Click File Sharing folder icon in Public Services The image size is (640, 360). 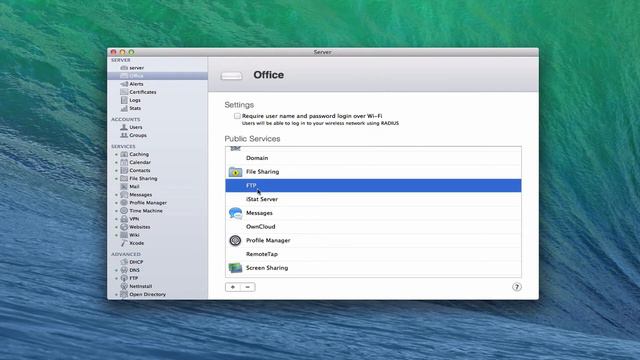pyautogui.click(x=235, y=172)
